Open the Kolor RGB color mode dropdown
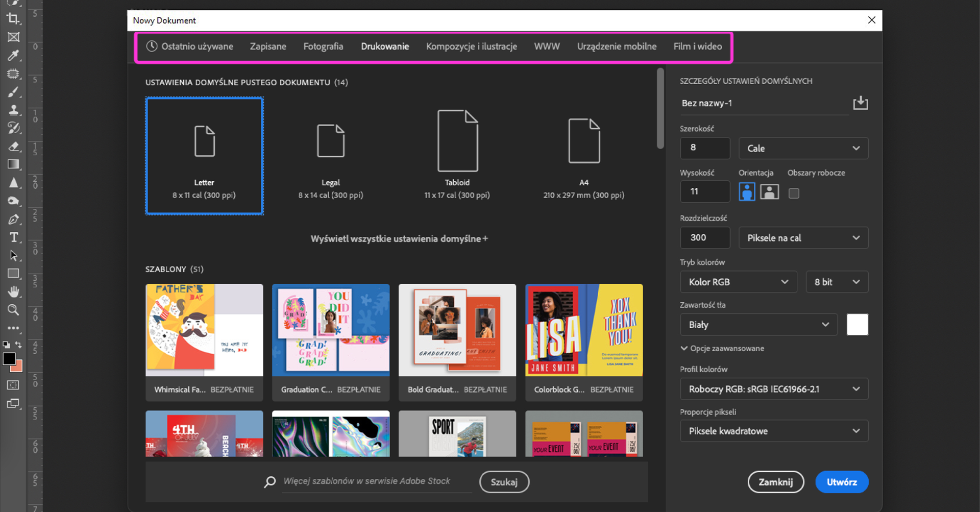 click(x=738, y=282)
